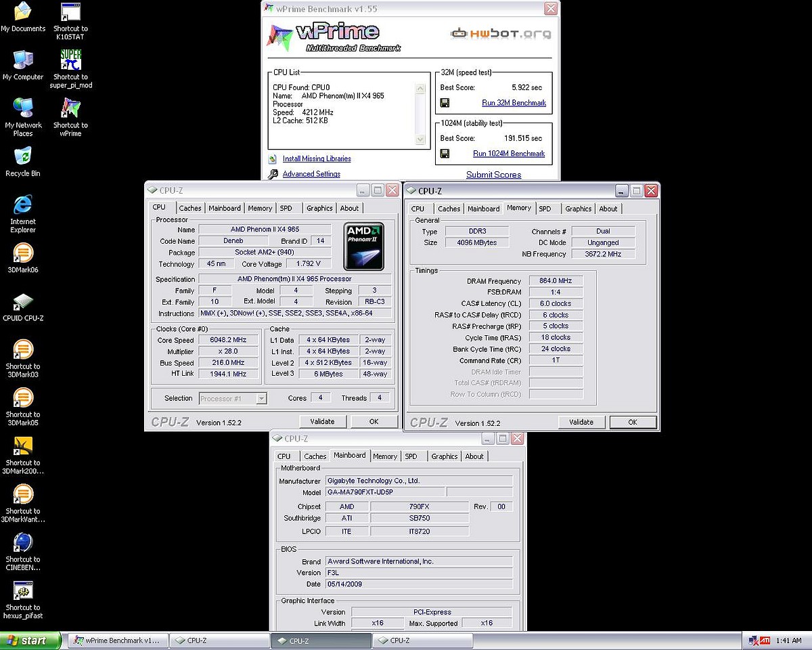Click the 1:41 AM taskbar clock
The image size is (812, 650).
pyautogui.click(x=790, y=641)
